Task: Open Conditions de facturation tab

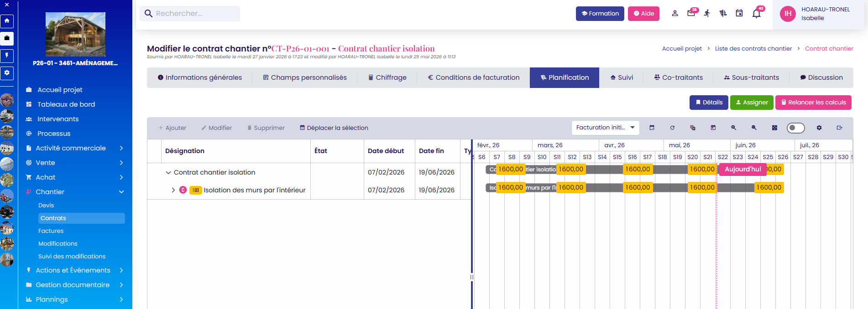Action: tap(474, 77)
